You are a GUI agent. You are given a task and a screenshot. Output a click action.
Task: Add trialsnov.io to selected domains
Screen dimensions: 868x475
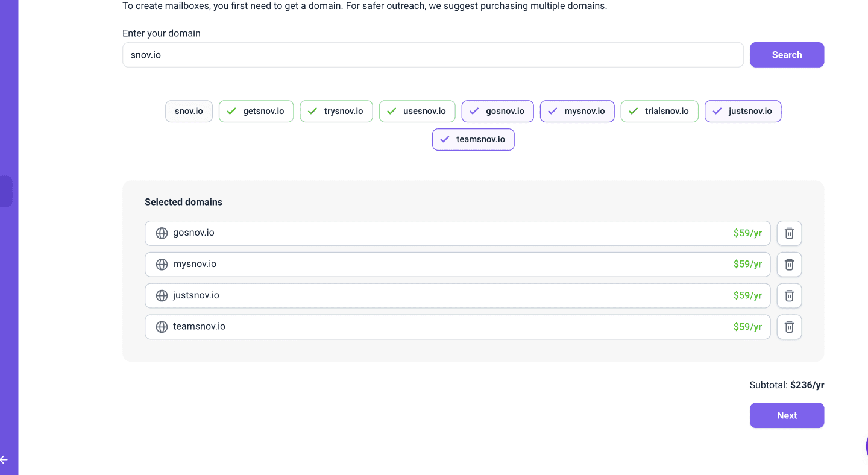tap(659, 112)
